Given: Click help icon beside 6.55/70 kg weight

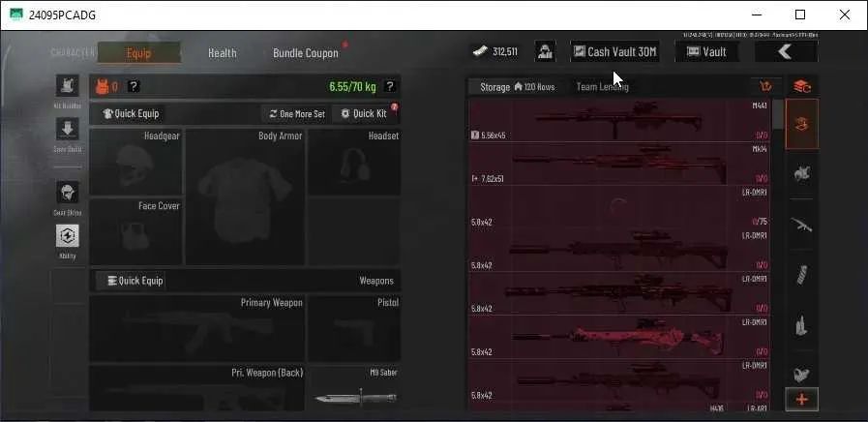Looking at the screenshot, I should point(390,86).
